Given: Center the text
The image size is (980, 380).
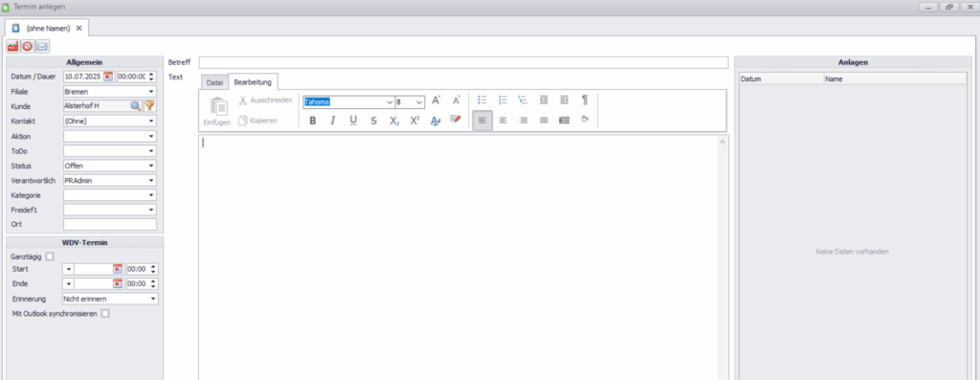Looking at the screenshot, I should (503, 120).
